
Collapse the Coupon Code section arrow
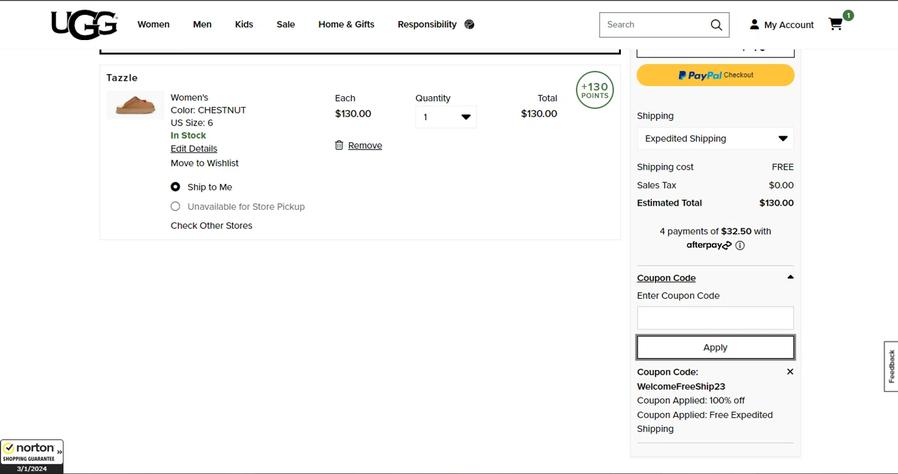click(x=790, y=277)
